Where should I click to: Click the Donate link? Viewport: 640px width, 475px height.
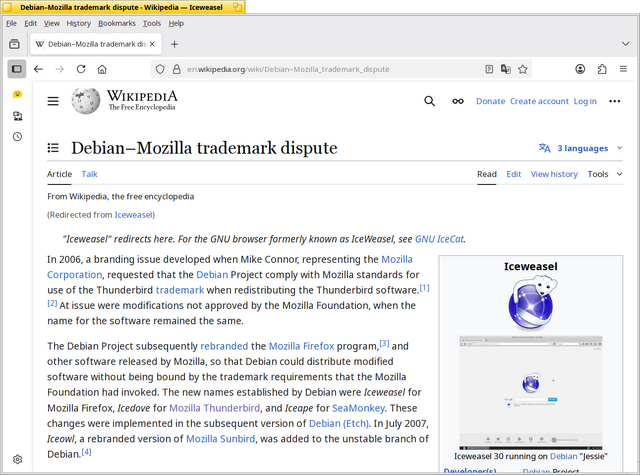point(490,101)
